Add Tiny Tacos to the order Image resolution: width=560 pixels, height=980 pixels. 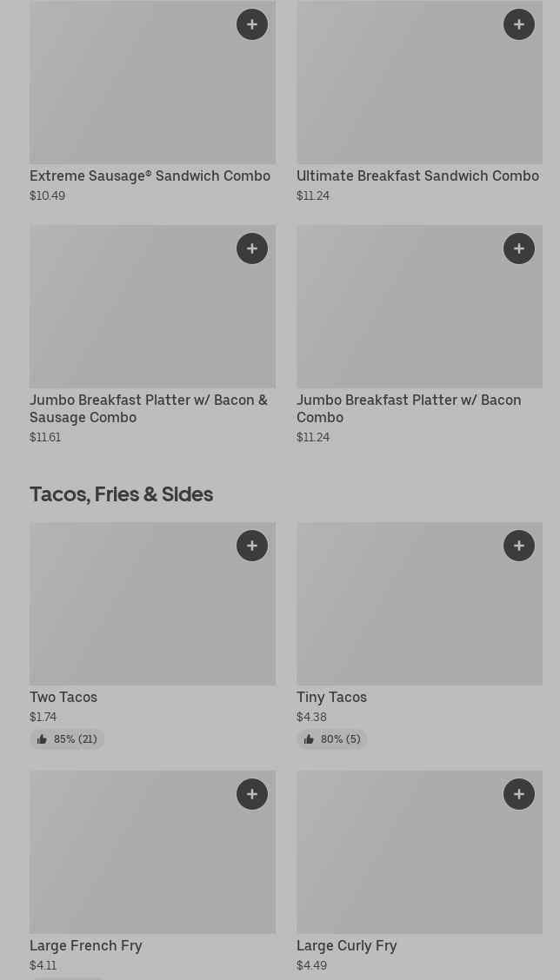519,546
